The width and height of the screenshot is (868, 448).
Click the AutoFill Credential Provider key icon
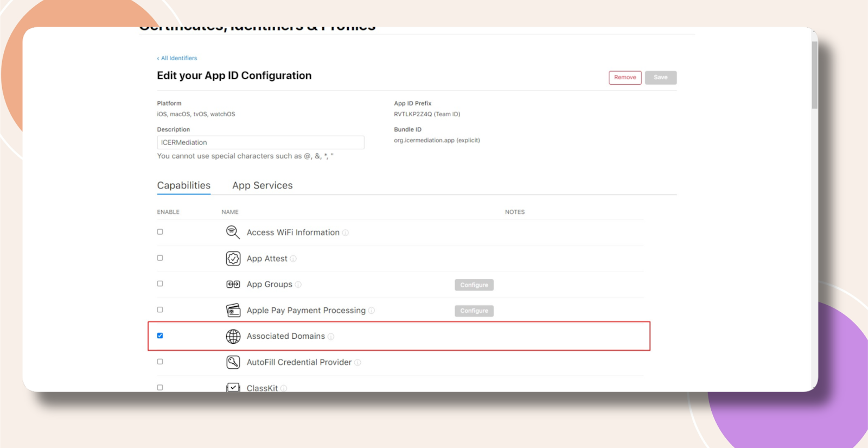tap(233, 362)
